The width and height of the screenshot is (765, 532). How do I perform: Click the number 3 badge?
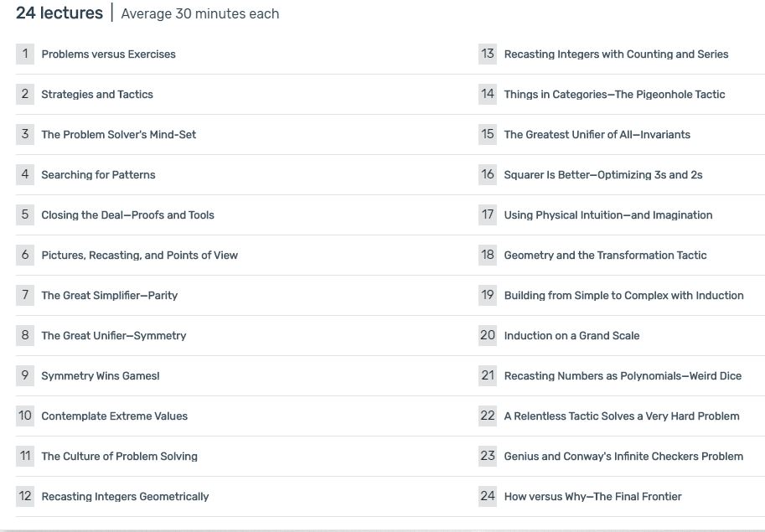tap(25, 134)
